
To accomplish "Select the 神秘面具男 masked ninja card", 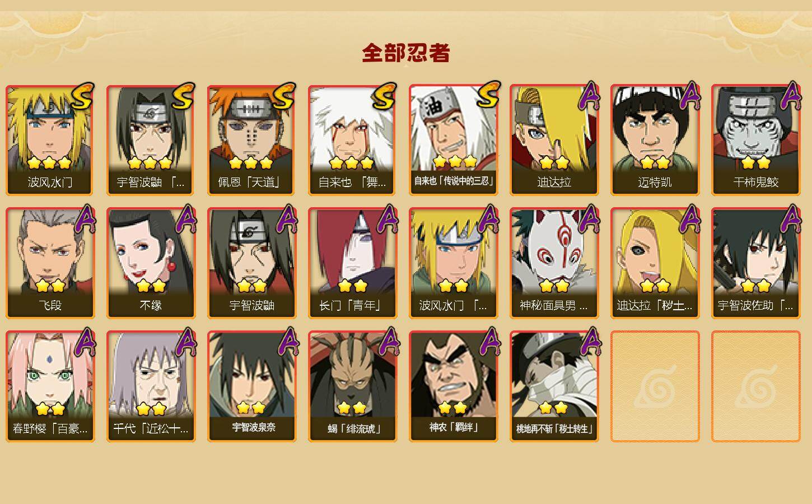I will coord(554,263).
